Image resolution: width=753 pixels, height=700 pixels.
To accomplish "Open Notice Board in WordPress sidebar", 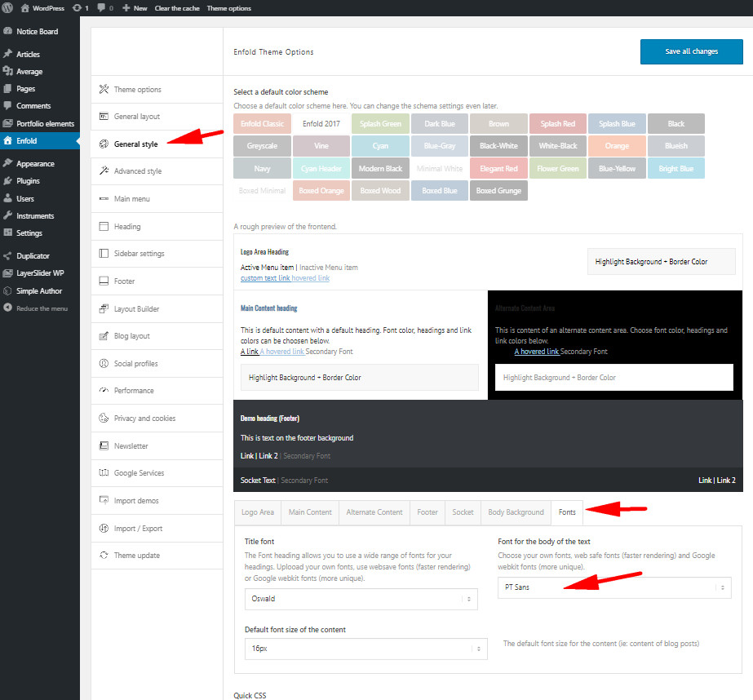I will (x=40, y=31).
